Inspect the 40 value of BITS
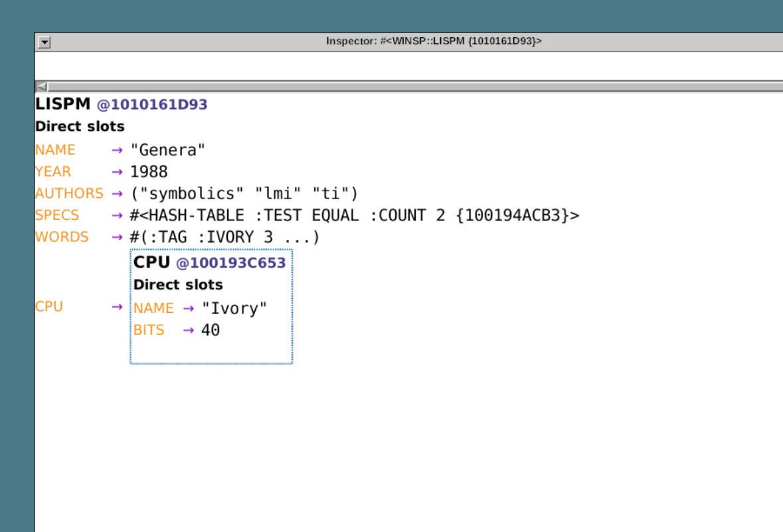 [x=211, y=330]
